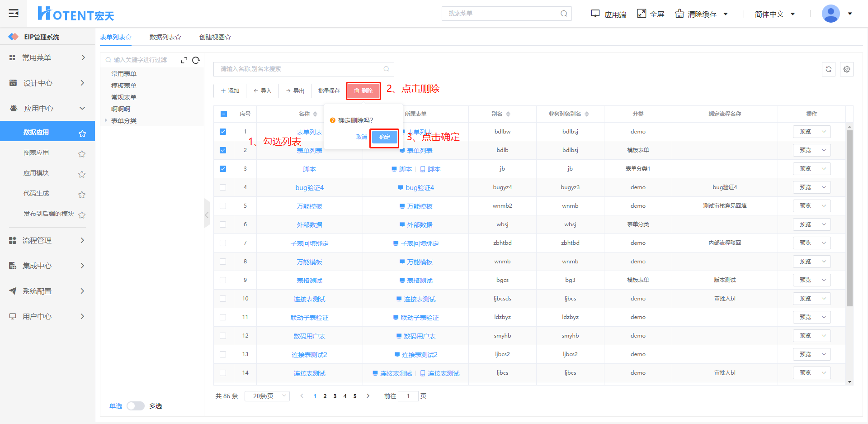Image resolution: width=868 pixels, height=424 pixels.
Task: Click the expand icon beside the tree filter
Action: (x=184, y=60)
